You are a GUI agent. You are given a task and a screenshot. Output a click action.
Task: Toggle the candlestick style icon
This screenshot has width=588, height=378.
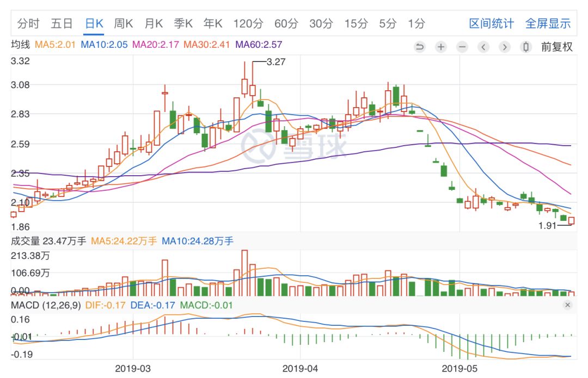(x=526, y=47)
